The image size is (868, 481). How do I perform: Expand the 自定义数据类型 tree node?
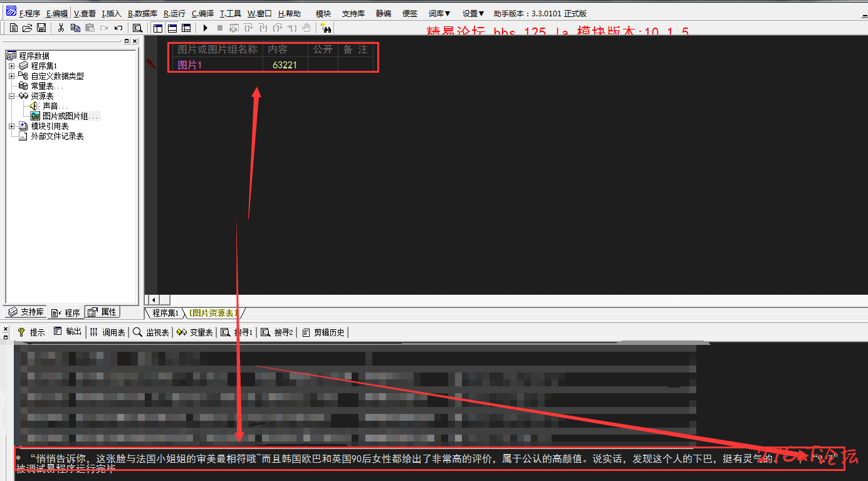pyautogui.click(x=11, y=76)
